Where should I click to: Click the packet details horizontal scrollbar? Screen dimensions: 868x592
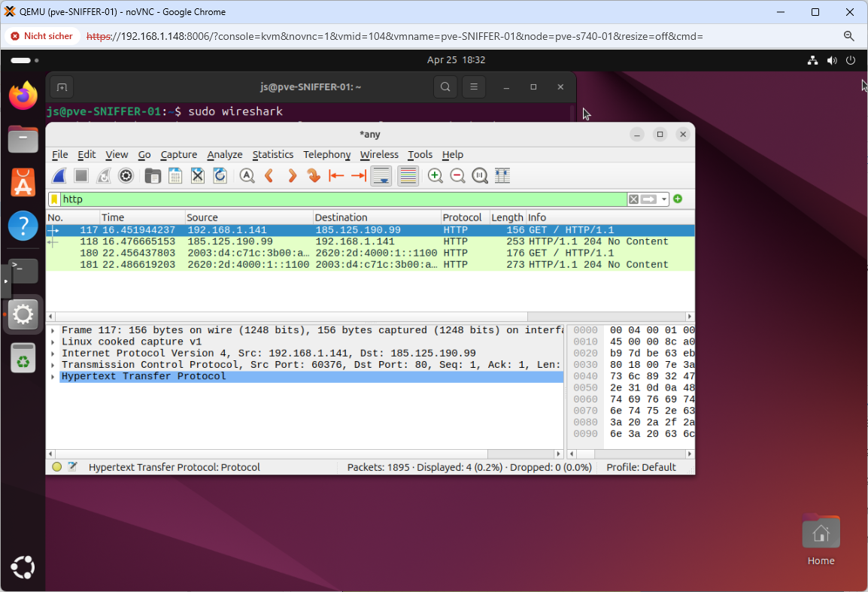[x=301, y=454]
